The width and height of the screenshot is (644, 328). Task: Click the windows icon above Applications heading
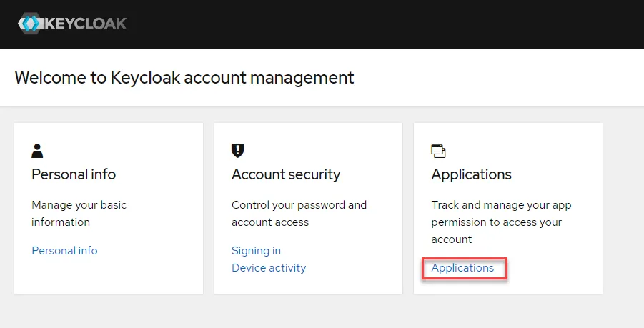click(x=439, y=151)
